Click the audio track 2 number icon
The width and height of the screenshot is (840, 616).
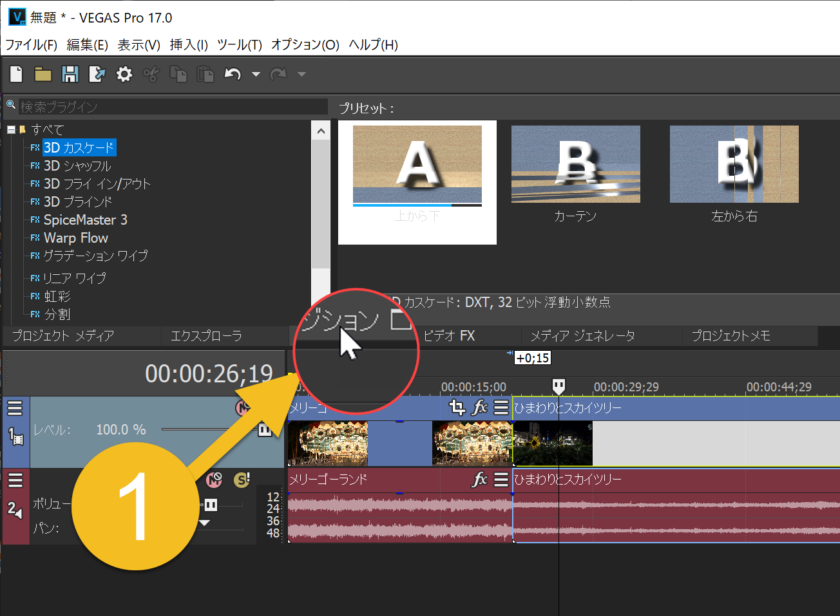[x=15, y=510]
